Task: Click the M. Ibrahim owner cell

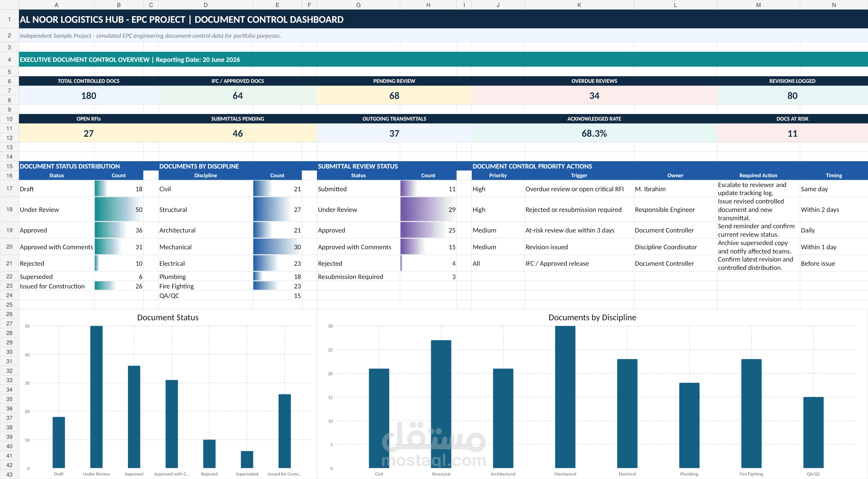Action: (x=675, y=189)
